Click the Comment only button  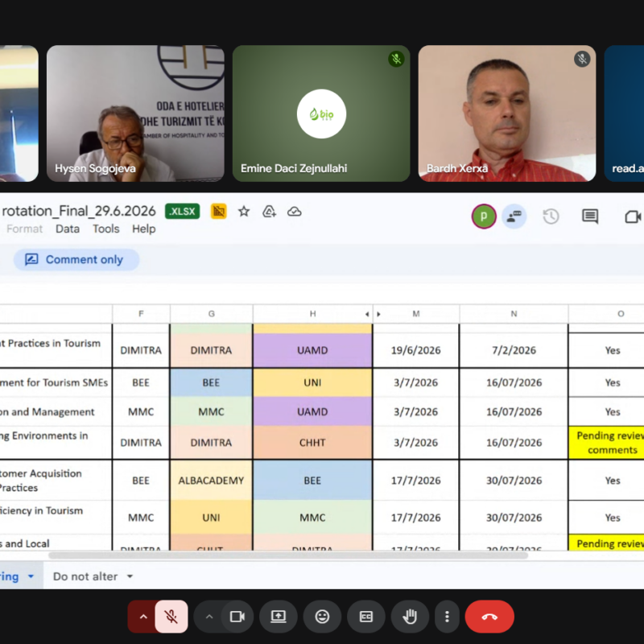(x=76, y=259)
